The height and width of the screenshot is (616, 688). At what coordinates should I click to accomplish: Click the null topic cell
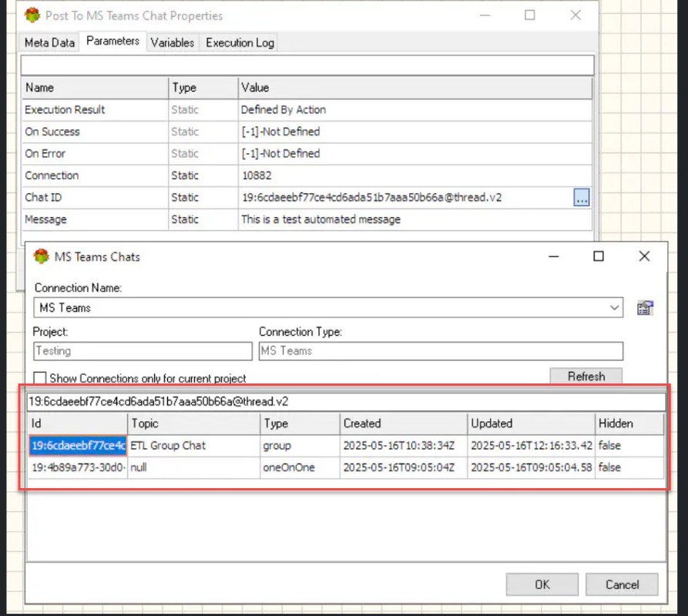193,467
